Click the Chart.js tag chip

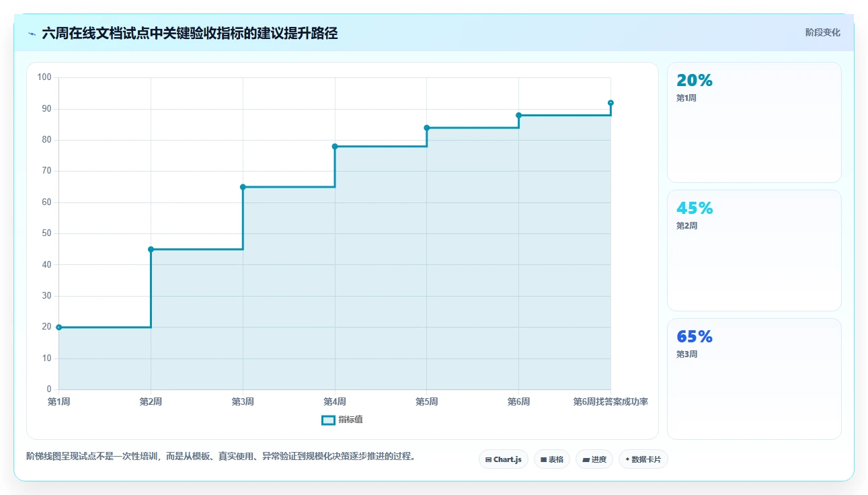[x=503, y=459]
